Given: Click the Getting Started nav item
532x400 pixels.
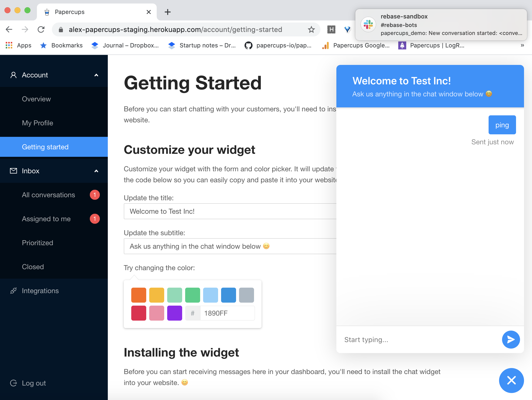Looking at the screenshot, I should tap(45, 147).
